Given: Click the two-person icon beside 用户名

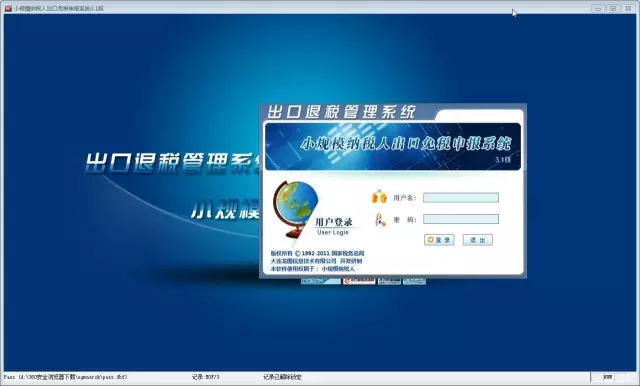Looking at the screenshot, I should [x=379, y=197].
